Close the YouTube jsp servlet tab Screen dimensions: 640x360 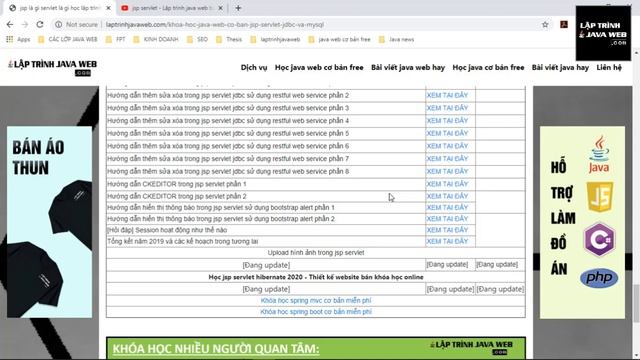pos(220,8)
